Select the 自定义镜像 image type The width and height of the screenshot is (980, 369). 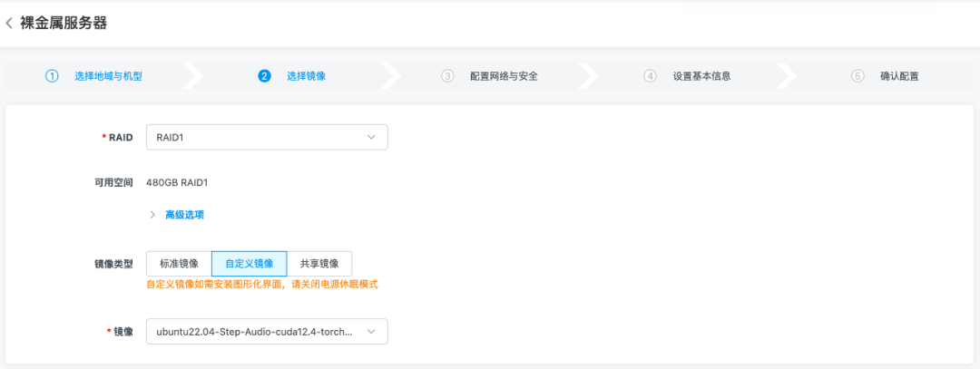point(249,264)
